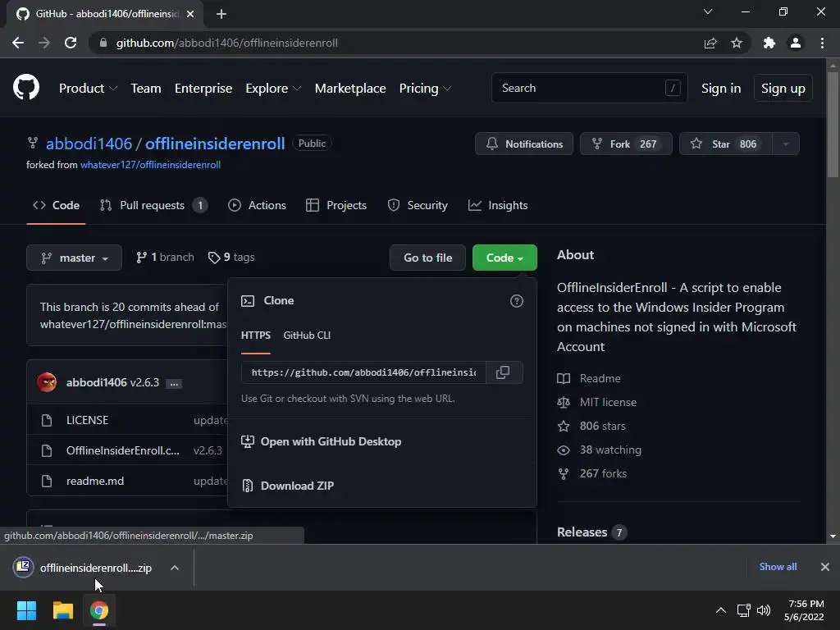This screenshot has width=840, height=630.
Task: Select the HTTPS clone tab
Action: 256,336
